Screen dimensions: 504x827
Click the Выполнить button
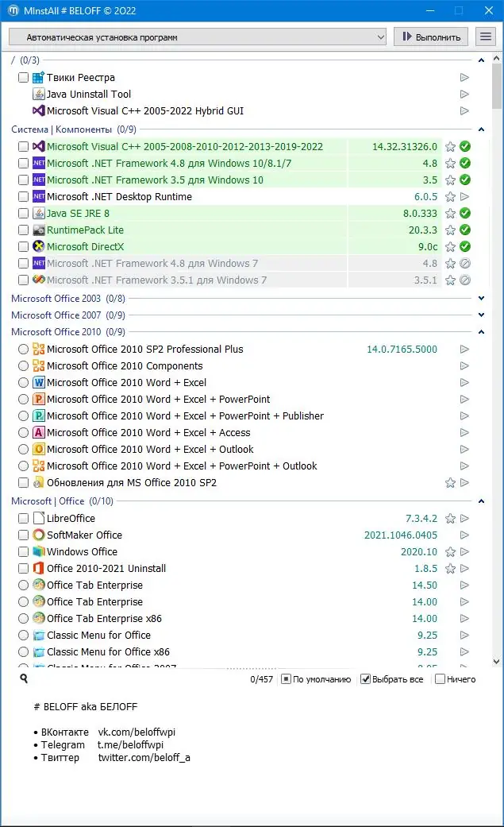pyautogui.click(x=431, y=37)
